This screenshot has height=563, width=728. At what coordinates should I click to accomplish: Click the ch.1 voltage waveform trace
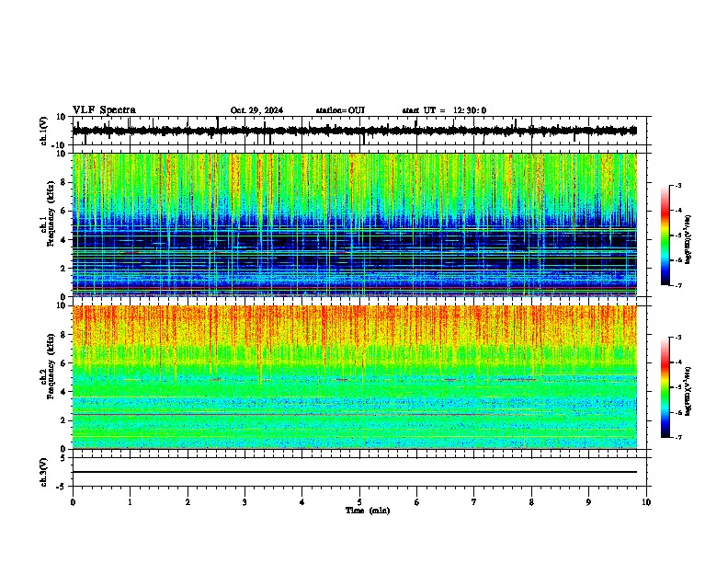[x=355, y=131]
